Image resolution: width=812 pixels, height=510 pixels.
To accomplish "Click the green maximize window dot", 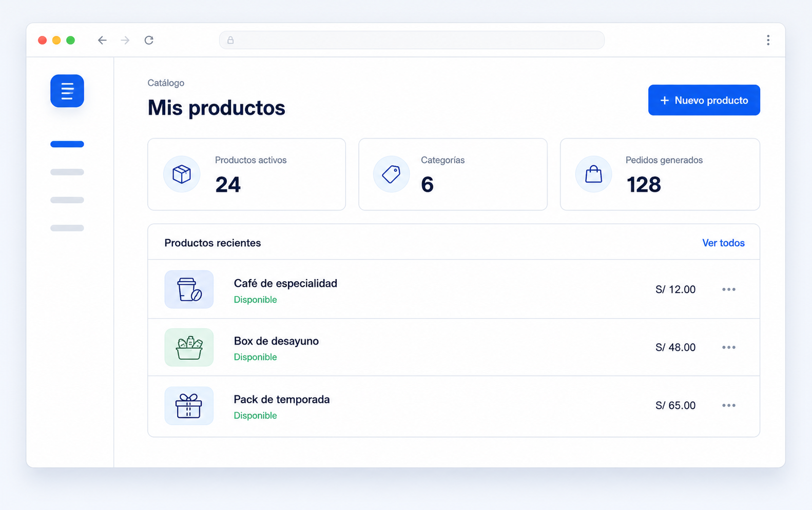I will [x=71, y=40].
